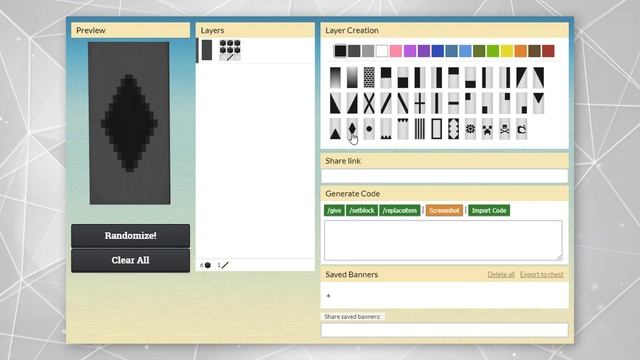Select the right half filled pattern
This screenshot has width=640, height=360.
(437, 78)
